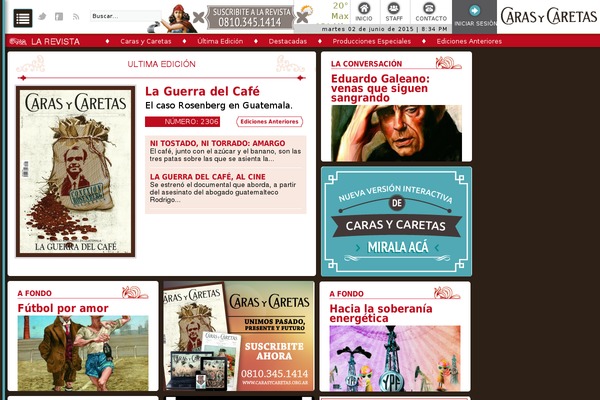600x400 pixels.
Task: Open La guerra del café, al cine article
Action: 207,177
